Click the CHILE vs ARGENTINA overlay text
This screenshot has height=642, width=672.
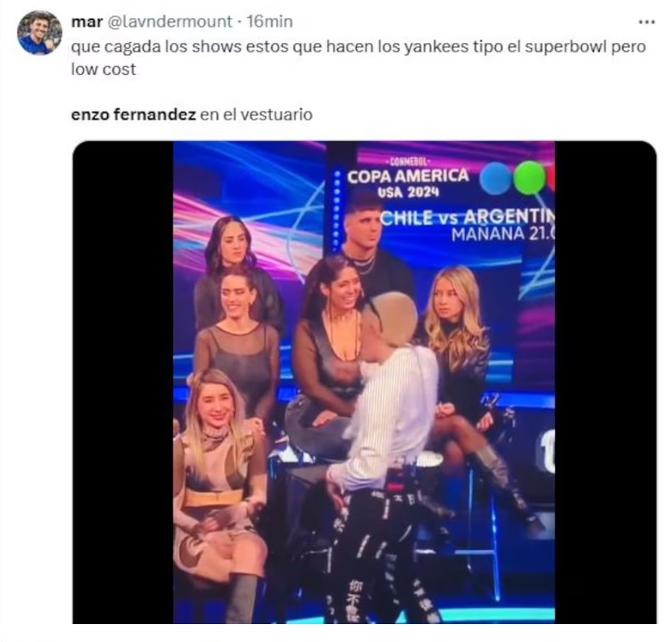tap(466, 218)
